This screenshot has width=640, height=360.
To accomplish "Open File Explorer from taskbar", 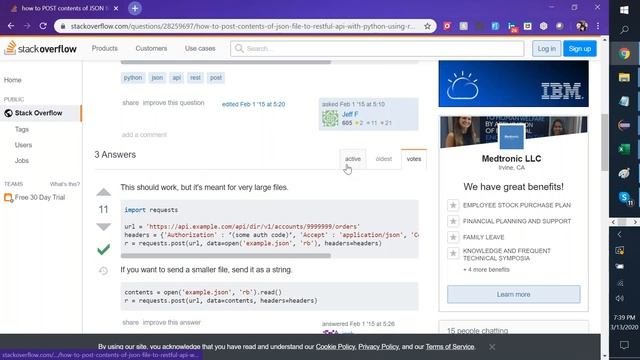I will click(624, 78).
